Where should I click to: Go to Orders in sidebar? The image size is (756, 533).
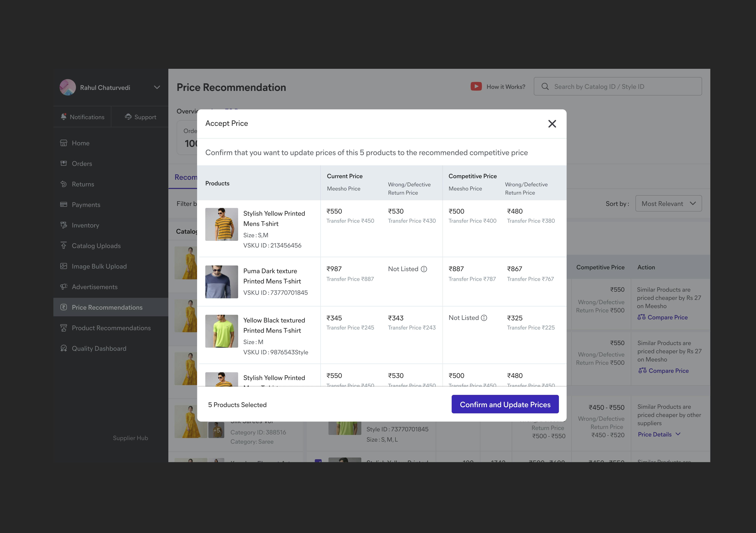pyautogui.click(x=111, y=163)
